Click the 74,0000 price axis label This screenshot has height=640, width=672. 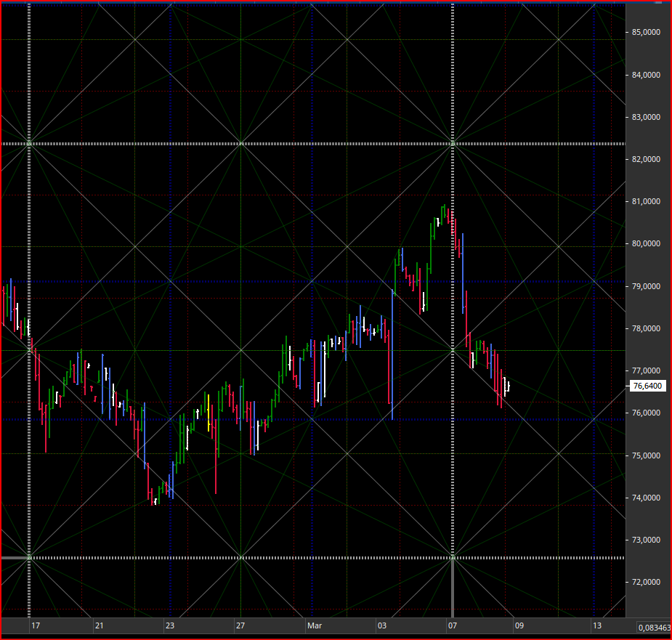pos(646,498)
